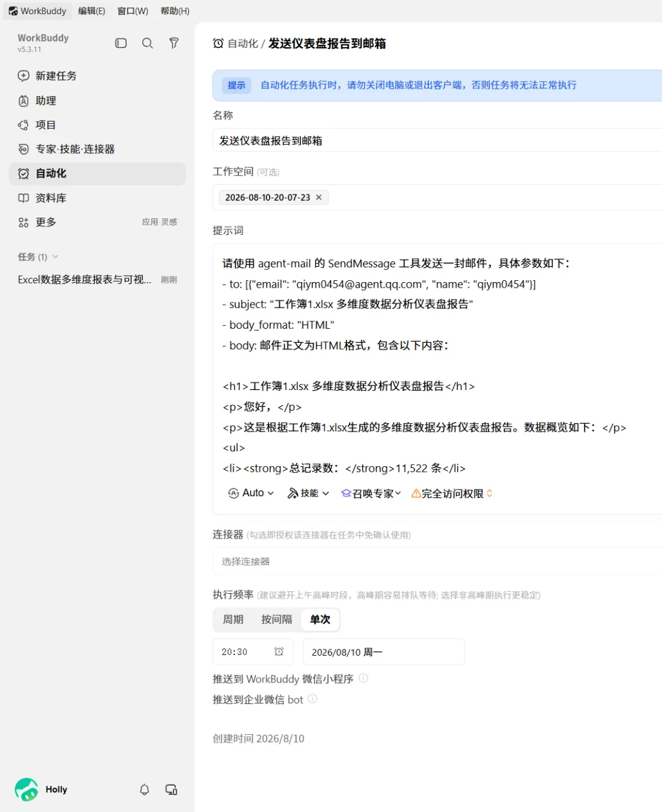The height and width of the screenshot is (812, 662).
Task: Click the Holly user avatar
Action: (26, 790)
